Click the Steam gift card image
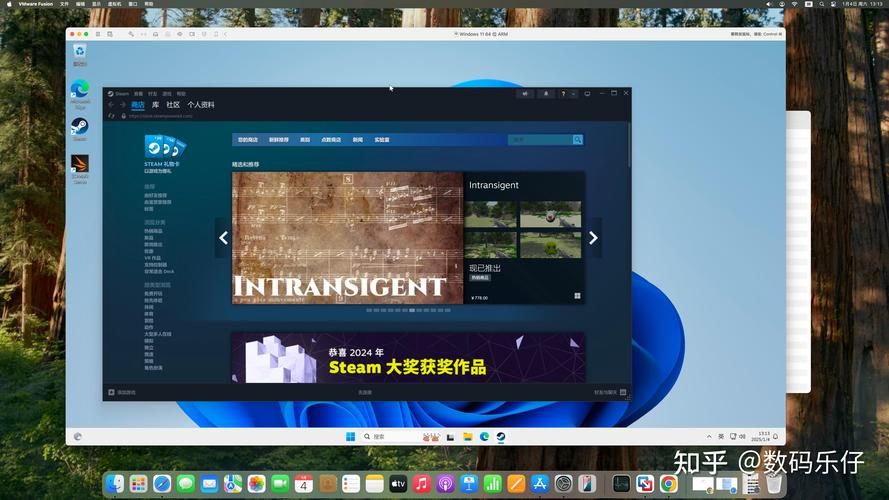Screen dimensions: 889x500 [165, 146]
